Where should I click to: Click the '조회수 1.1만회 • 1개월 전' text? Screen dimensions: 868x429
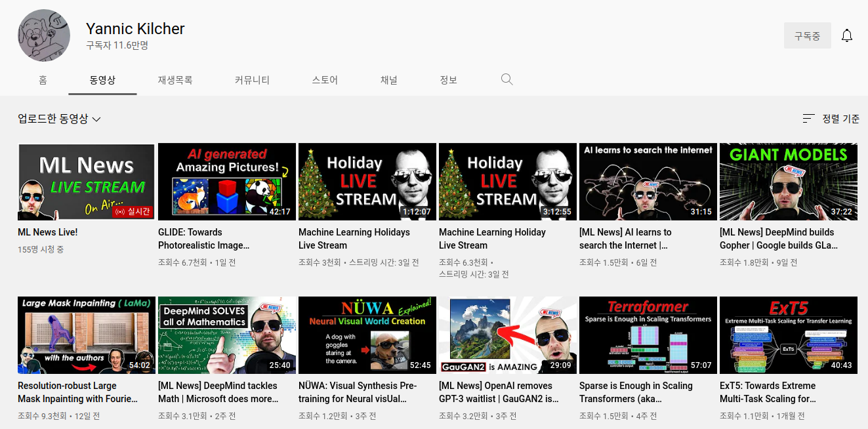click(x=762, y=416)
